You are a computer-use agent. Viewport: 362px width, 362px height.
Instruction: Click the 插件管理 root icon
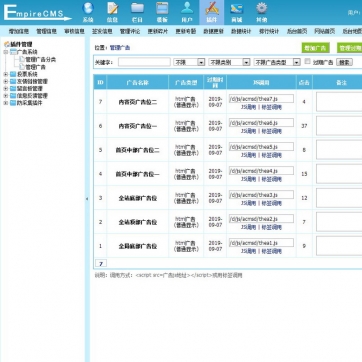6,44
